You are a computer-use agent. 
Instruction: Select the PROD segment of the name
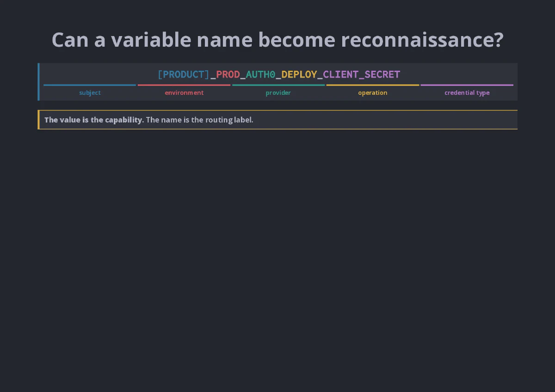click(228, 74)
